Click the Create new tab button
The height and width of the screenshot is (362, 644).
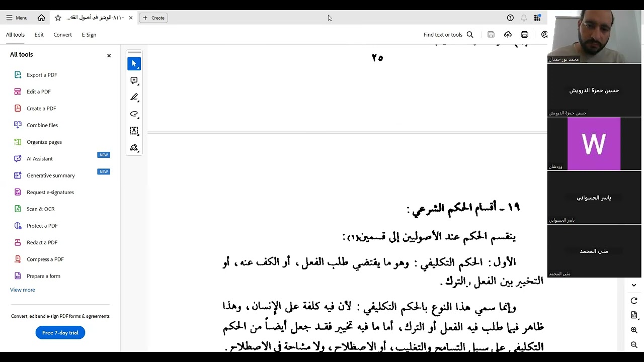[x=153, y=18]
